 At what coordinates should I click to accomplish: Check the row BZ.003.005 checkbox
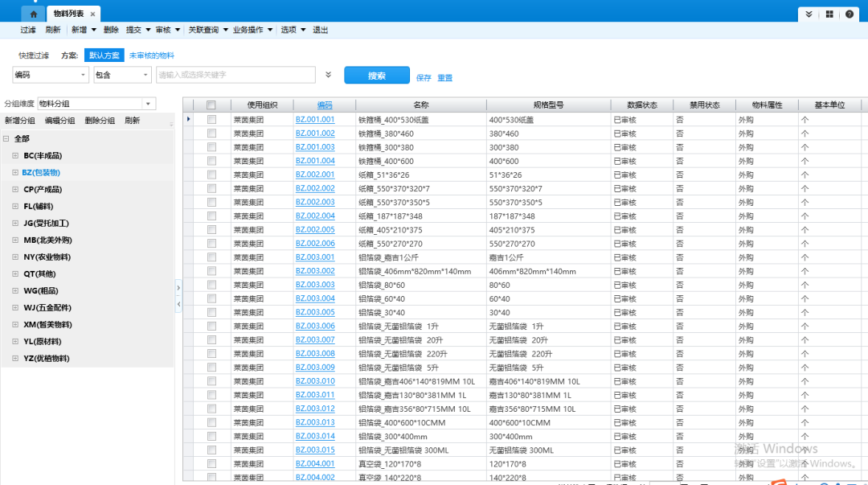pos(211,312)
